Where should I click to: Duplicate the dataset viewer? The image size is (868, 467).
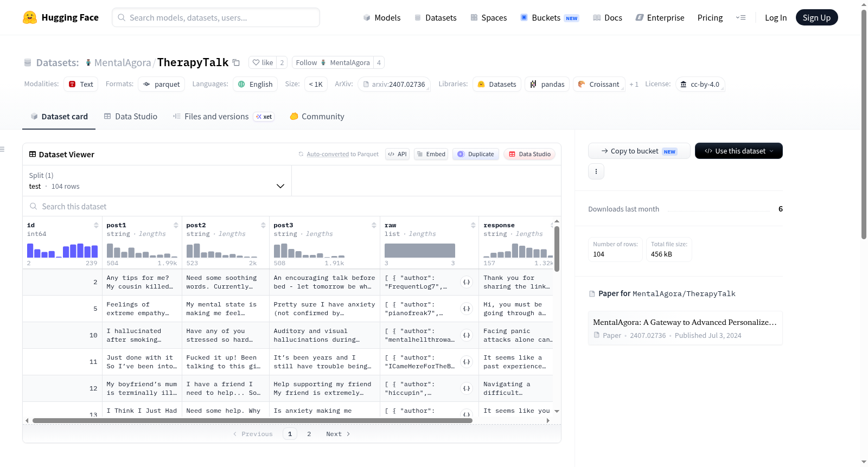tap(476, 154)
